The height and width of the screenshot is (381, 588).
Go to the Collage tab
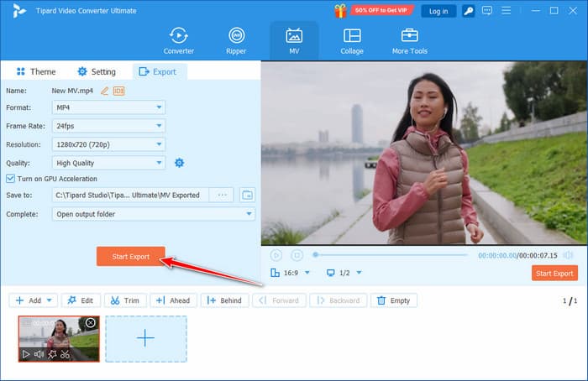pyautogui.click(x=352, y=40)
